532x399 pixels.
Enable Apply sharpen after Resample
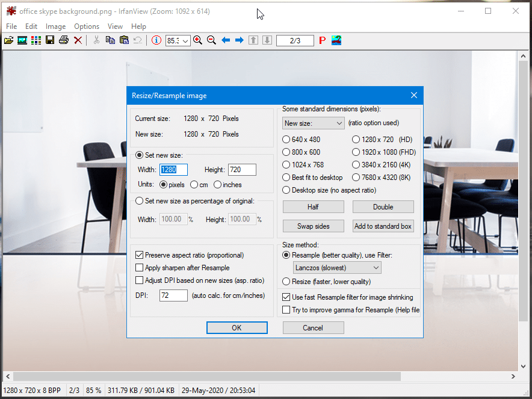[140, 268]
